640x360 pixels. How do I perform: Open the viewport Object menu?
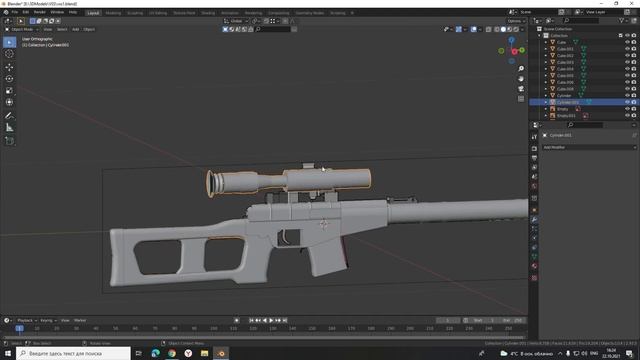(x=89, y=29)
